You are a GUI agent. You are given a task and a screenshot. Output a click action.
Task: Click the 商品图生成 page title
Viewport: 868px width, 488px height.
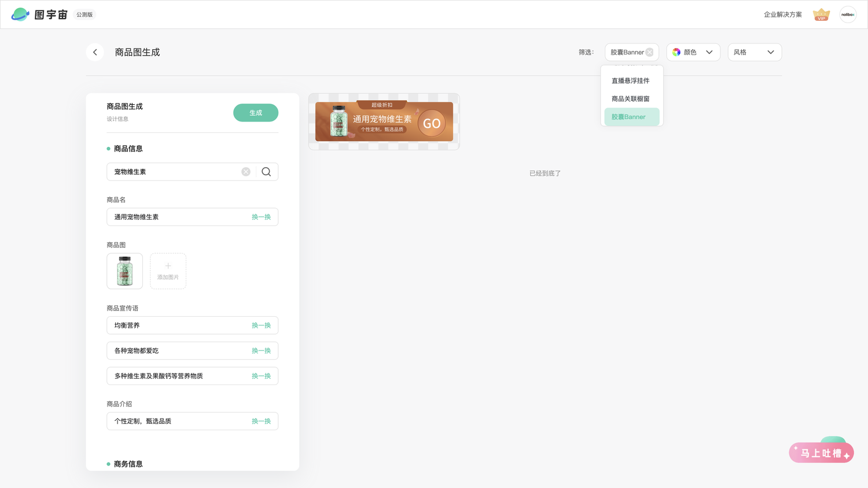click(x=137, y=52)
